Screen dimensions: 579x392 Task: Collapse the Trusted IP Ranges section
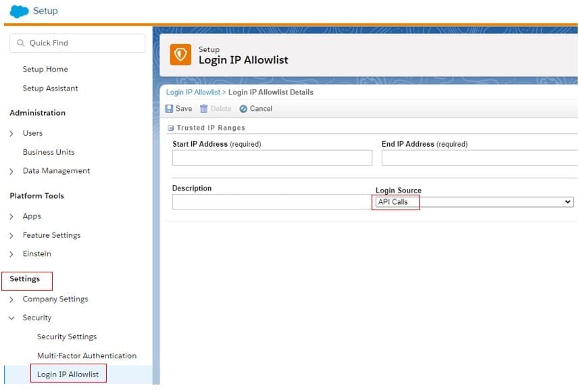(x=171, y=128)
